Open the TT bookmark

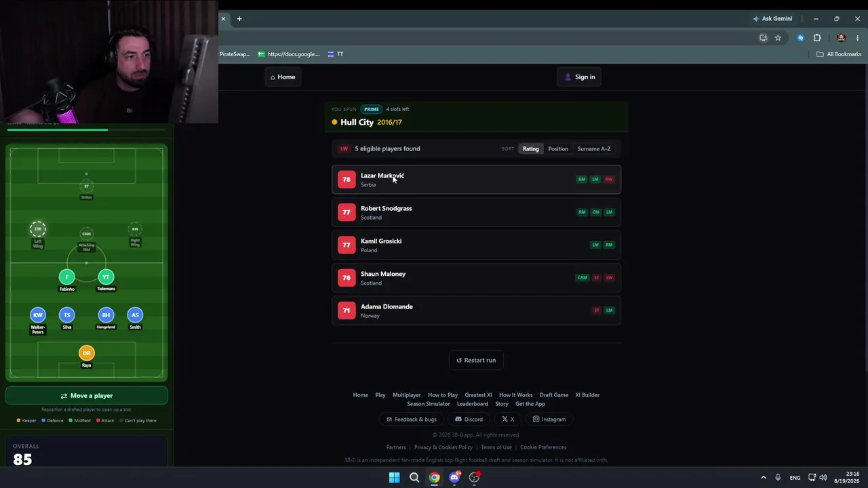pos(336,54)
